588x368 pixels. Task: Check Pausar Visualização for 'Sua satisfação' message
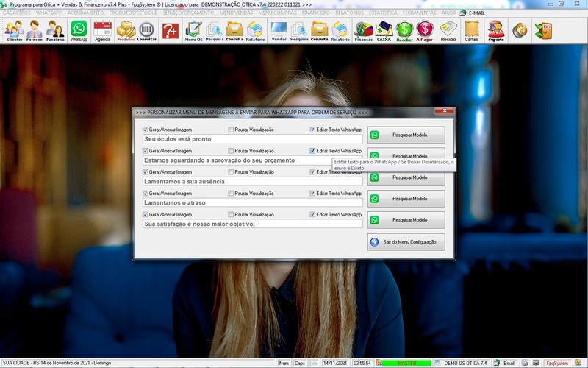pos(231,215)
